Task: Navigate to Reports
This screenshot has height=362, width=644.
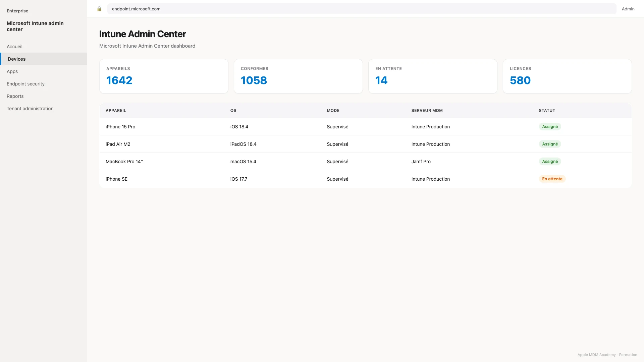Action: point(44,96)
